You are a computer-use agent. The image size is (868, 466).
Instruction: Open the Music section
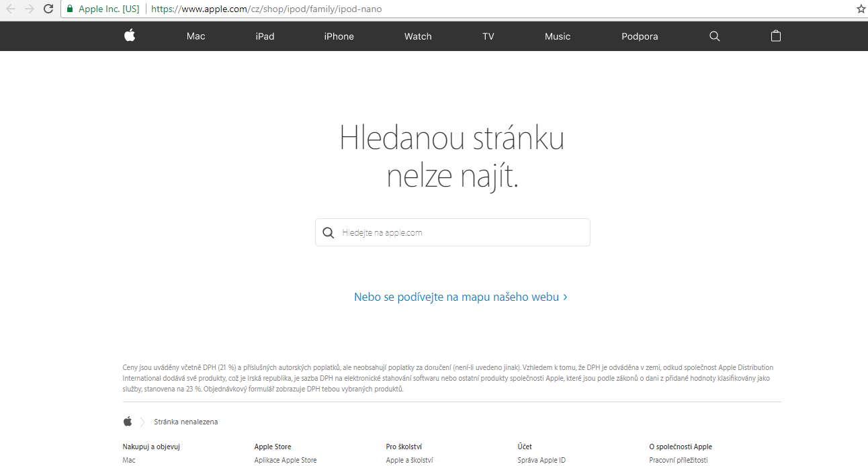[558, 36]
